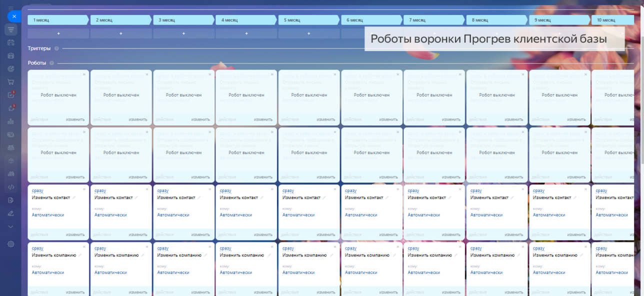Open the code brackets developer sidebar icon
Screen dimensions: 644x296
click(x=10, y=187)
